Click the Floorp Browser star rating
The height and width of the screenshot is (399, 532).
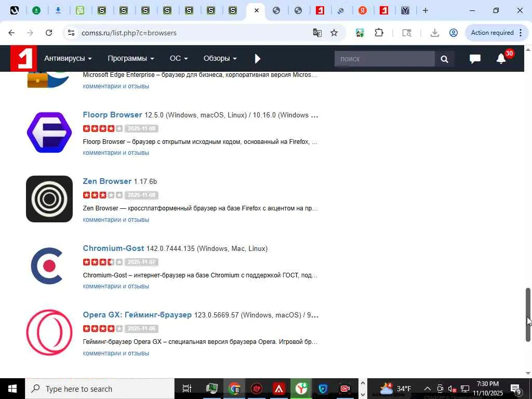pyautogui.click(x=102, y=129)
